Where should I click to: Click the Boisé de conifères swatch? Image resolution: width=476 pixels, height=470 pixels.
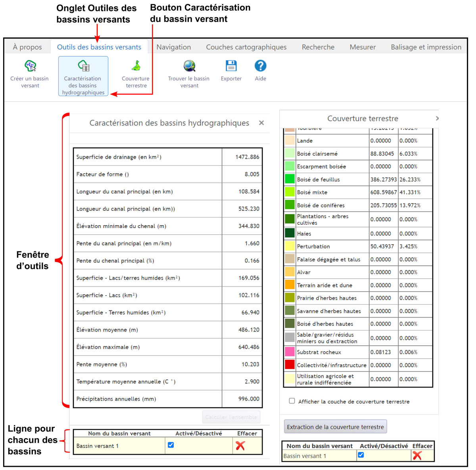(x=290, y=205)
